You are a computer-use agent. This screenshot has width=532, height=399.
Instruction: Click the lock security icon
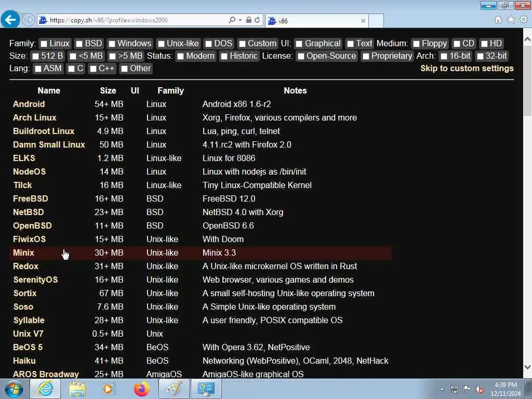pyautogui.click(x=249, y=20)
